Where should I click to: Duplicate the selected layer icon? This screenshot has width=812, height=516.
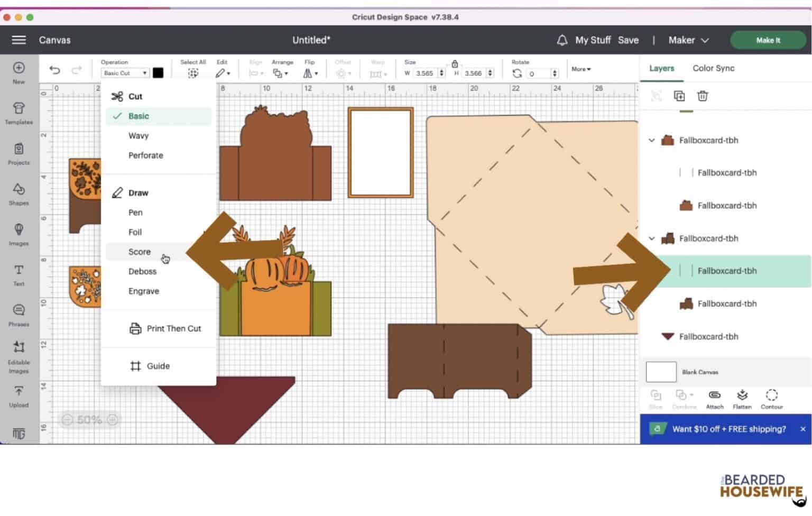click(x=679, y=96)
